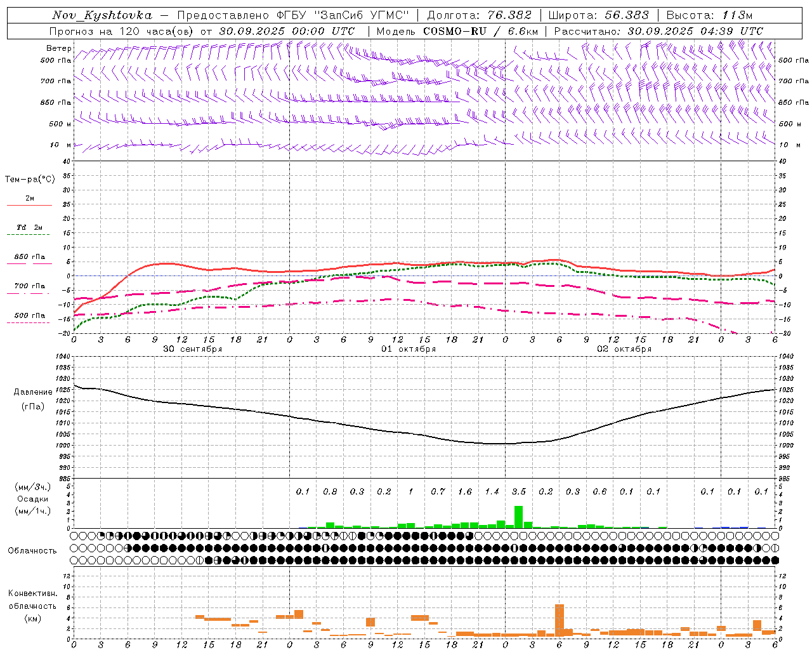Select the text Предоставлено ФГБУ "ЗапСиб УГМС"
Image resolution: width=812 pixels, height=650 pixels.
pyautogui.click(x=294, y=15)
